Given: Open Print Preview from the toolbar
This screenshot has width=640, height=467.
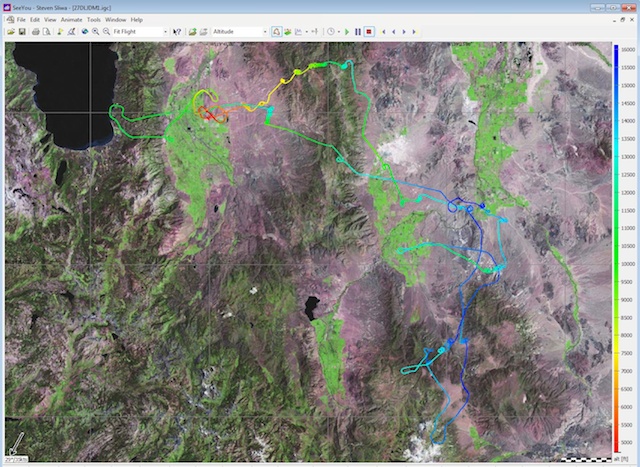Looking at the screenshot, I should [x=46, y=32].
